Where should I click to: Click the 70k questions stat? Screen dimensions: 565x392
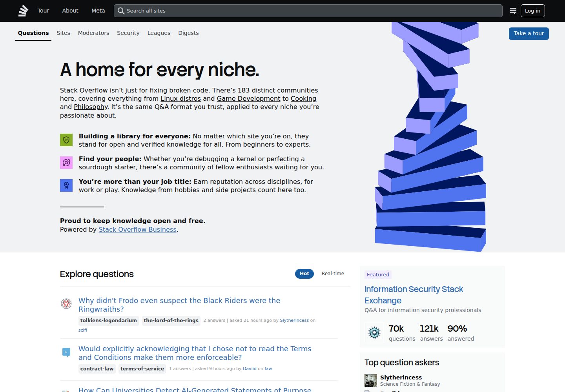(x=402, y=333)
